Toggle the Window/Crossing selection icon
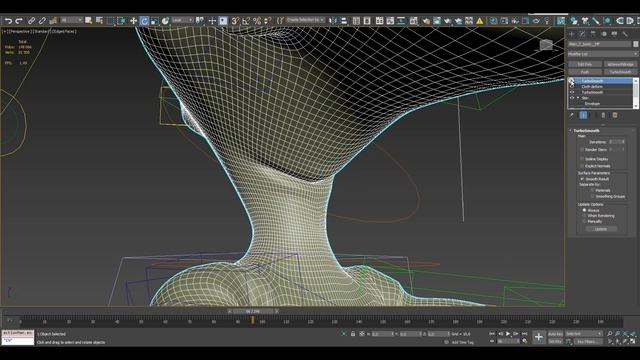The width and height of the screenshot is (640, 360). (121, 20)
